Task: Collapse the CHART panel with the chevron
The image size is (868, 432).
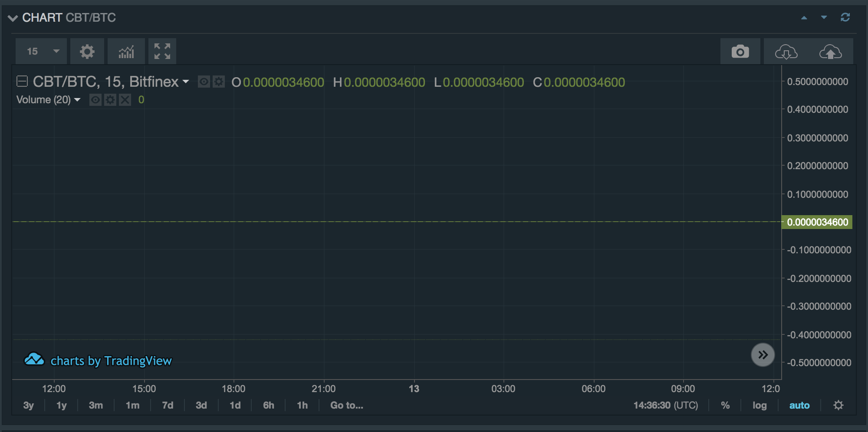Action: click(x=13, y=17)
